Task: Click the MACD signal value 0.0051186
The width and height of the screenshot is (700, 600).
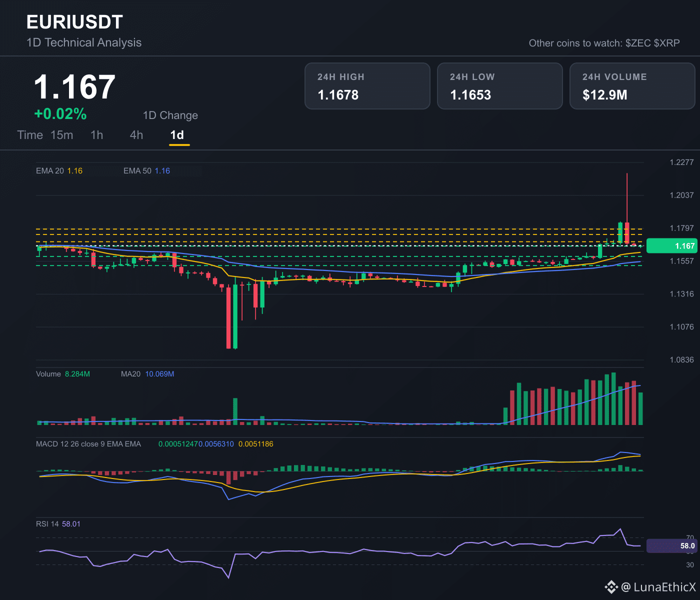Action: pos(256,444)
